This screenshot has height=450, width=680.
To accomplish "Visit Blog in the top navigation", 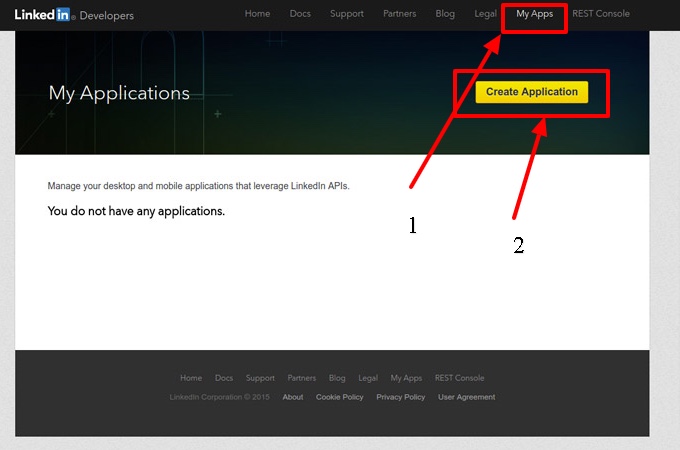I will point(445,14).
